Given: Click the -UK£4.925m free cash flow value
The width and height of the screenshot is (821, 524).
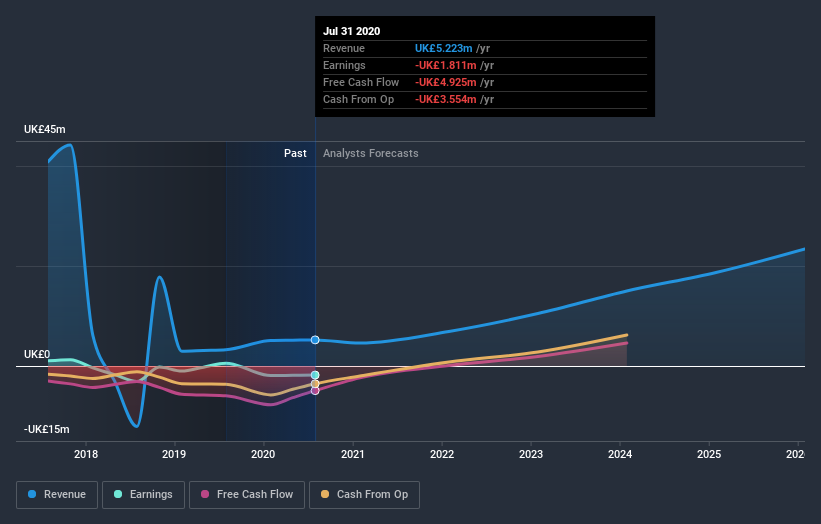Looking at the screenshot, I should [x=446, y=82].
